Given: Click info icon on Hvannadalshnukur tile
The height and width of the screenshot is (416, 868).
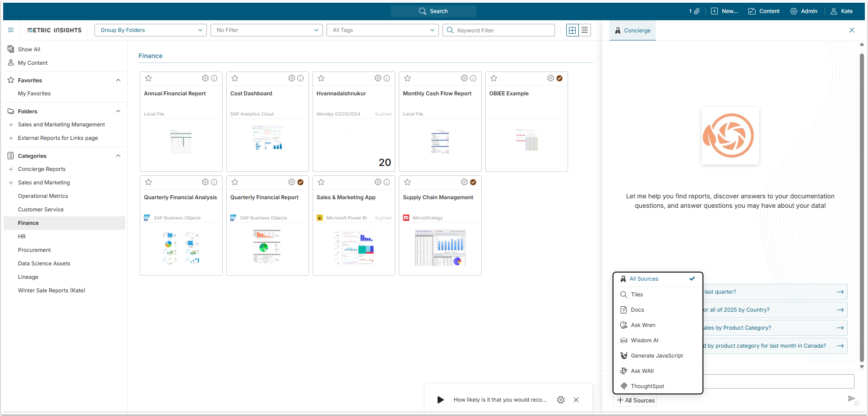Looking at the screenshot, I should pyautogui.click(x=387, y=78).
